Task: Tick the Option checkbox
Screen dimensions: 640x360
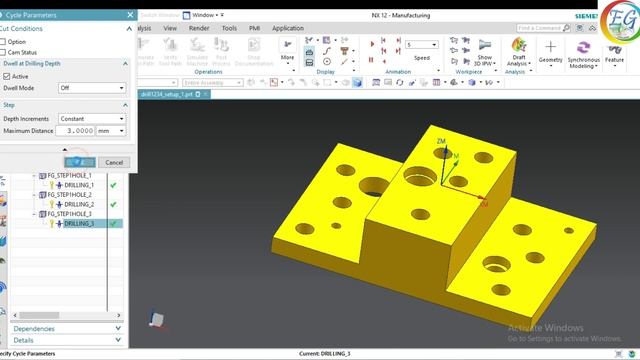Action: (x=3, y=42)
